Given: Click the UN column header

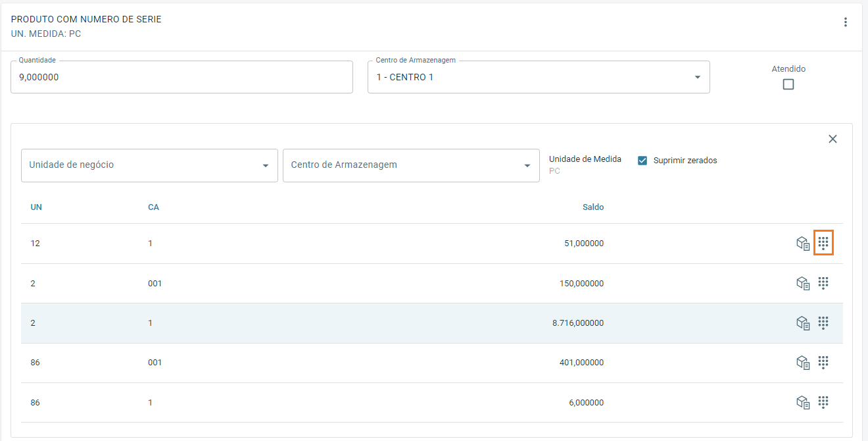Looking at the screenshot, I should click(x=36, y=207).
